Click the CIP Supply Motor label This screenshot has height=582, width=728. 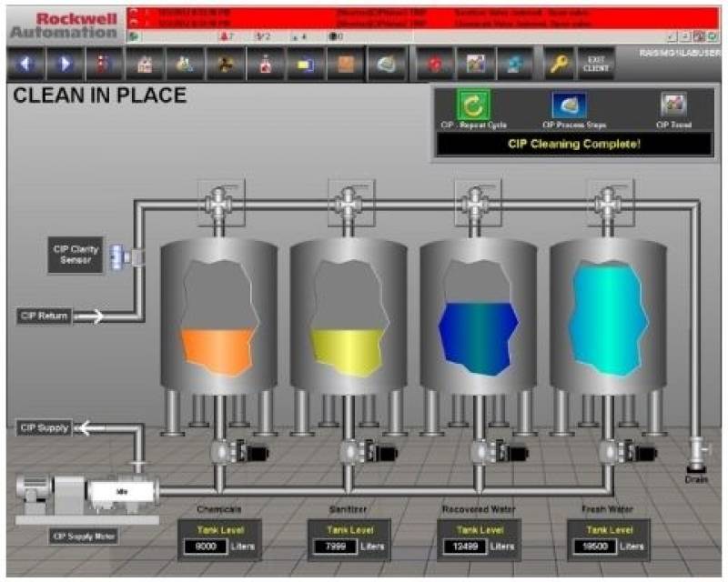point(84,537)
